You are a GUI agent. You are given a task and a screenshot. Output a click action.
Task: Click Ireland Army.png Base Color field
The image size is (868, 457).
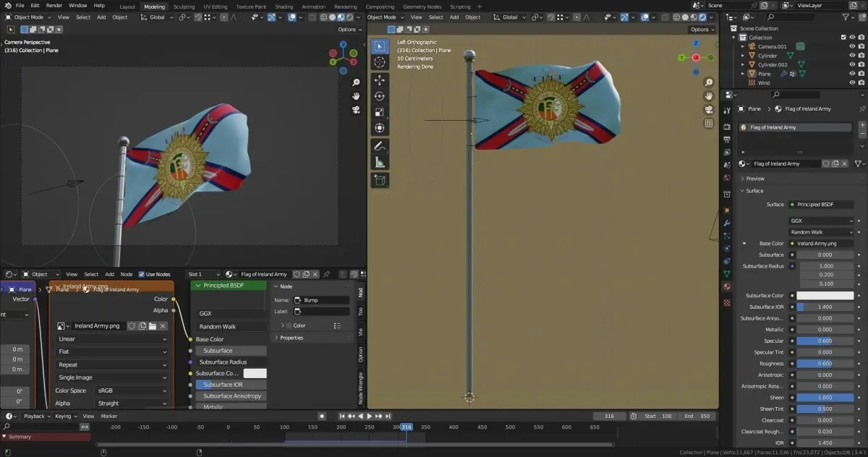821,244
